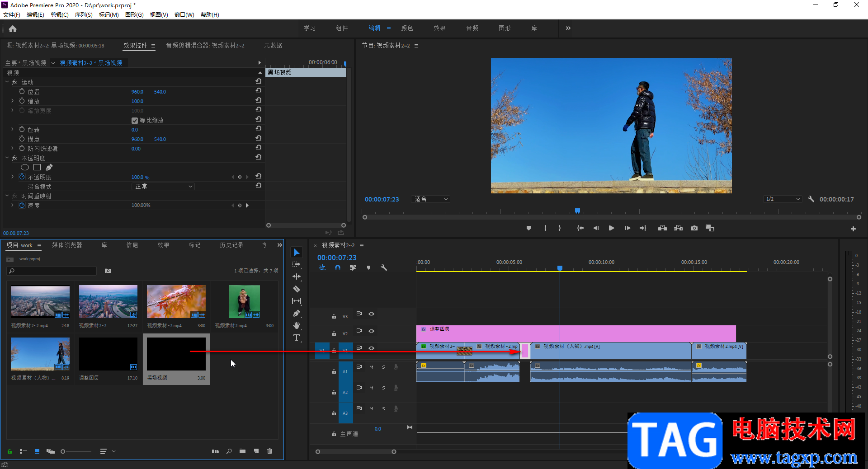Show more project panel tabs chevrons
The width and height of the screenshot is (868, 469).
tap(280, 245)
